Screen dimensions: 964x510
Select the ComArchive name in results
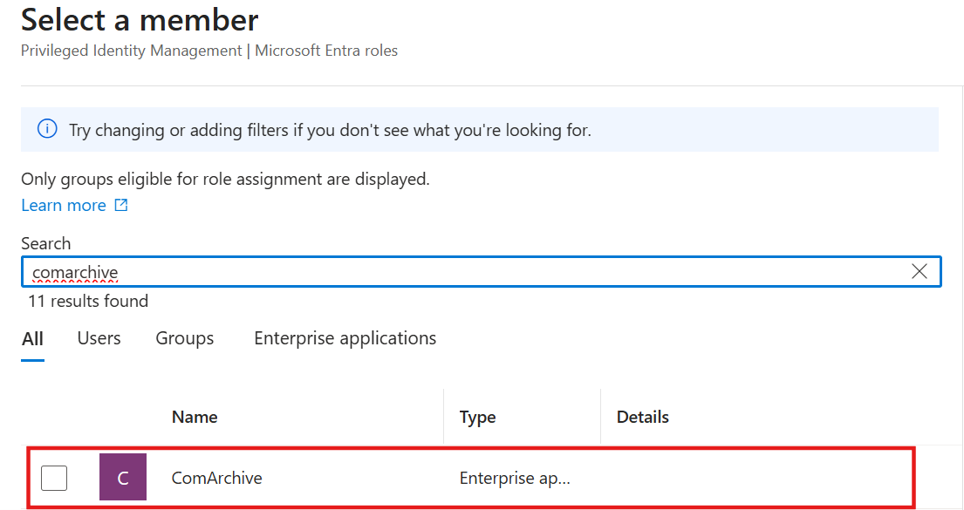click(x=216, y=478)
